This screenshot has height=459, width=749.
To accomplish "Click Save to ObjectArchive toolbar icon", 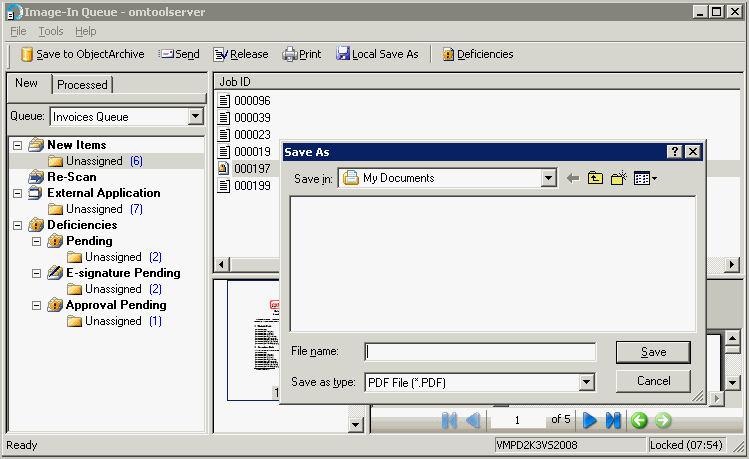I will [27, 54].
